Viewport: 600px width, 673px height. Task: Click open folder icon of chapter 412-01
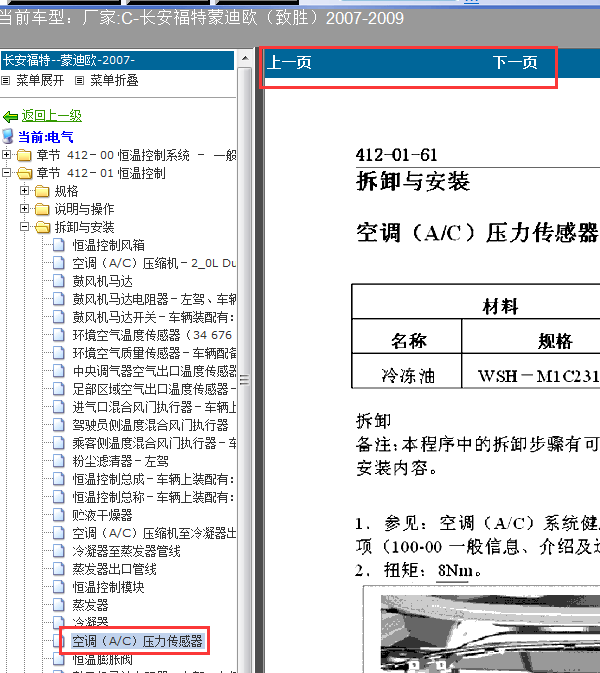click(24, 173)
